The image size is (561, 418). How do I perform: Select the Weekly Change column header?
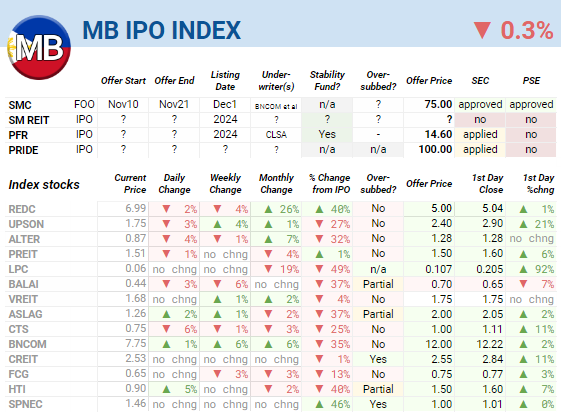pos(225,184)
